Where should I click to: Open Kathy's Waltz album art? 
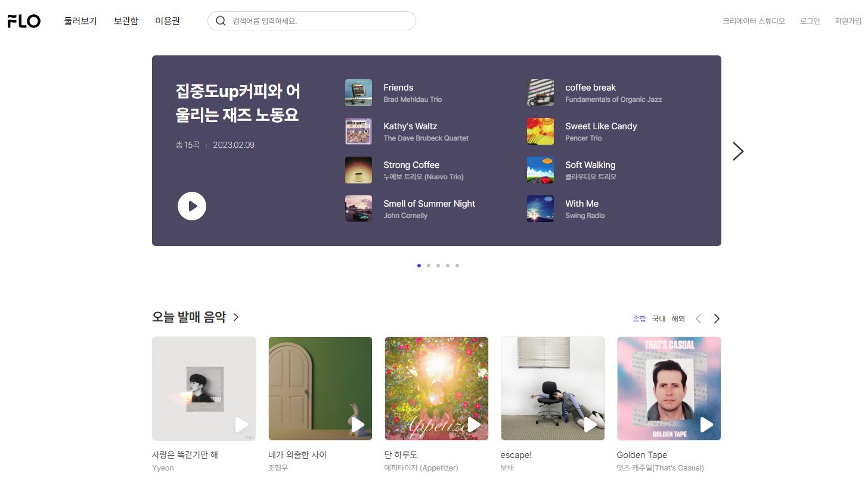[x=358, y=132]
